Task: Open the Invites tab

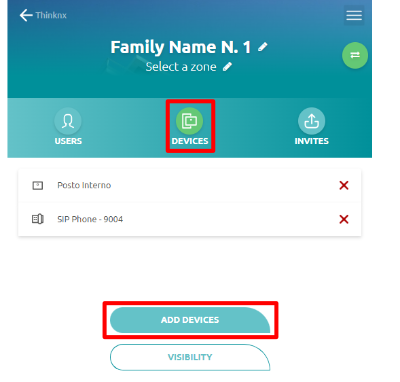Action: (311, 127)
